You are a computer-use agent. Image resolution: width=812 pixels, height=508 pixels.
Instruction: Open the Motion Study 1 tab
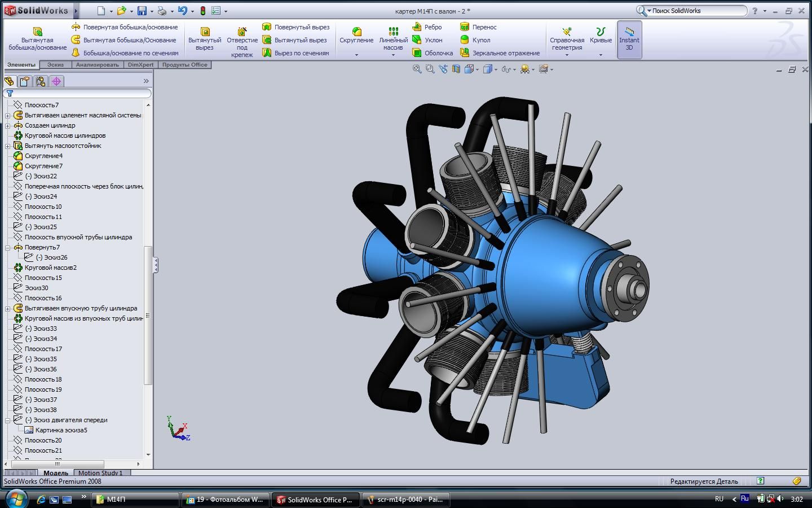pyautogui.click(x=100, y=473)
